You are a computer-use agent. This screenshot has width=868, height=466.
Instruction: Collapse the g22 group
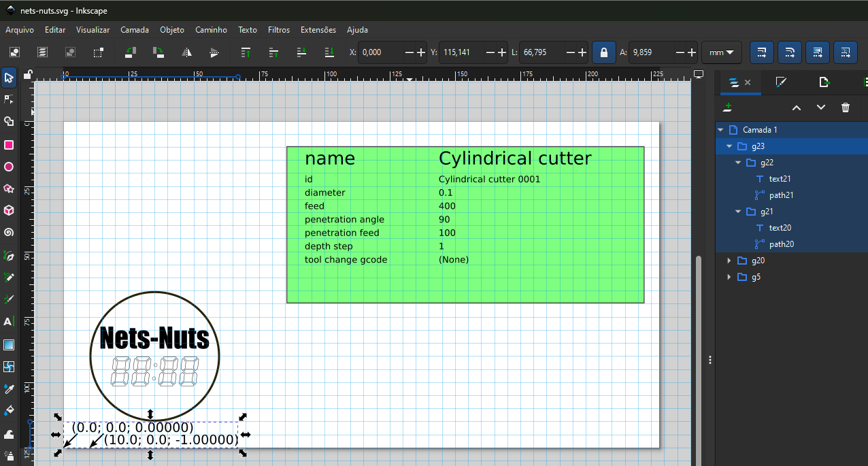click(x=738, y=163)
